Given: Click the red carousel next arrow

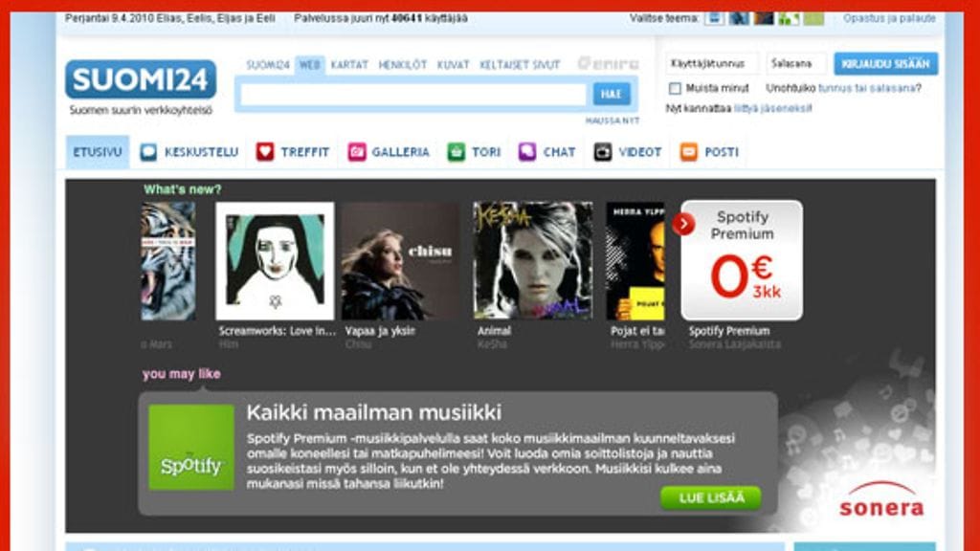Looking at the screenshot, I should pos(683,224).
